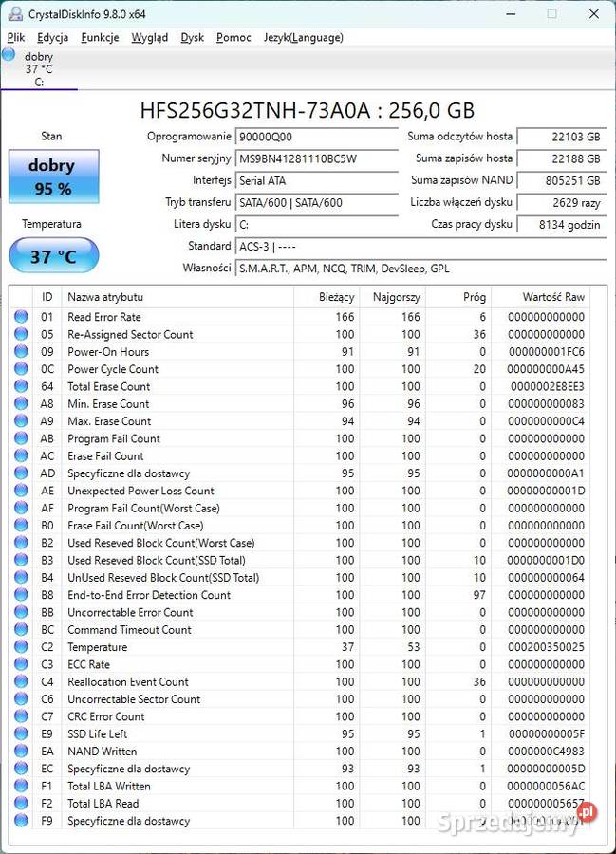616x854 pixels.
Task: Click the status orb for Program Fail Count(Worst Case)
Action: (21, 508)
